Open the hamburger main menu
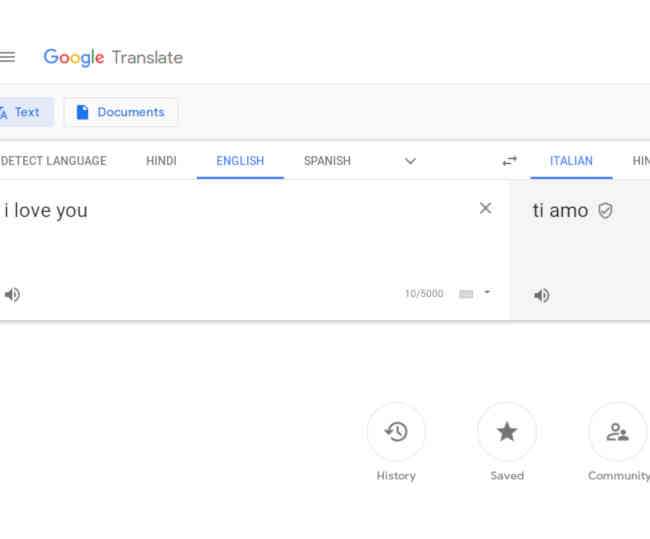 [x=7, y=56]
